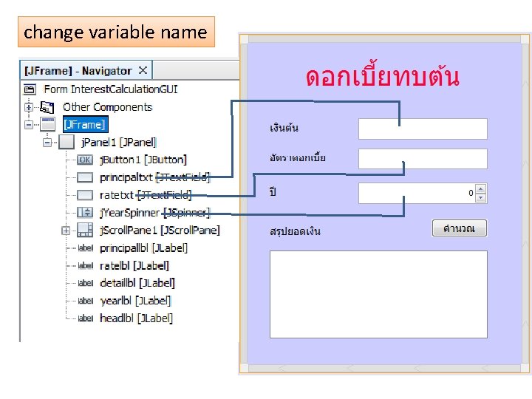Click the summary result text area
Viewport: 532px width, 399px height.
(x=378, y=295)
